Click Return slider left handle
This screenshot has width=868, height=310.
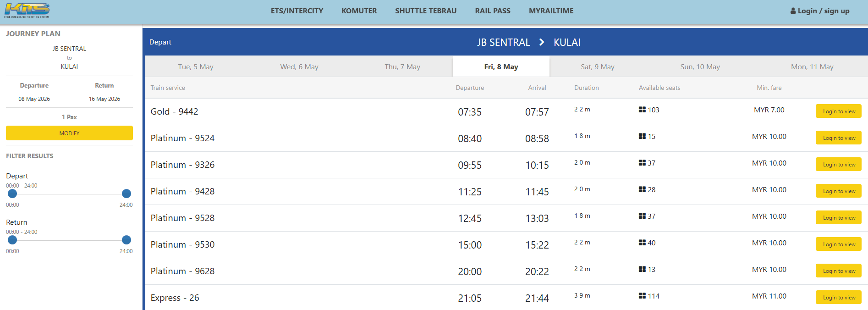[x=12, y=240]
